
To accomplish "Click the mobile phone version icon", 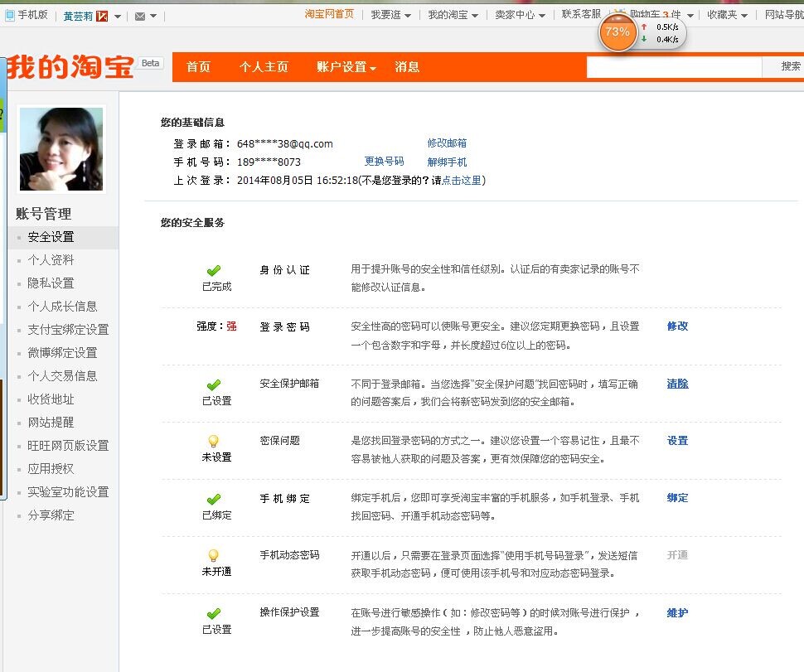I will click(x=9, y=16).
